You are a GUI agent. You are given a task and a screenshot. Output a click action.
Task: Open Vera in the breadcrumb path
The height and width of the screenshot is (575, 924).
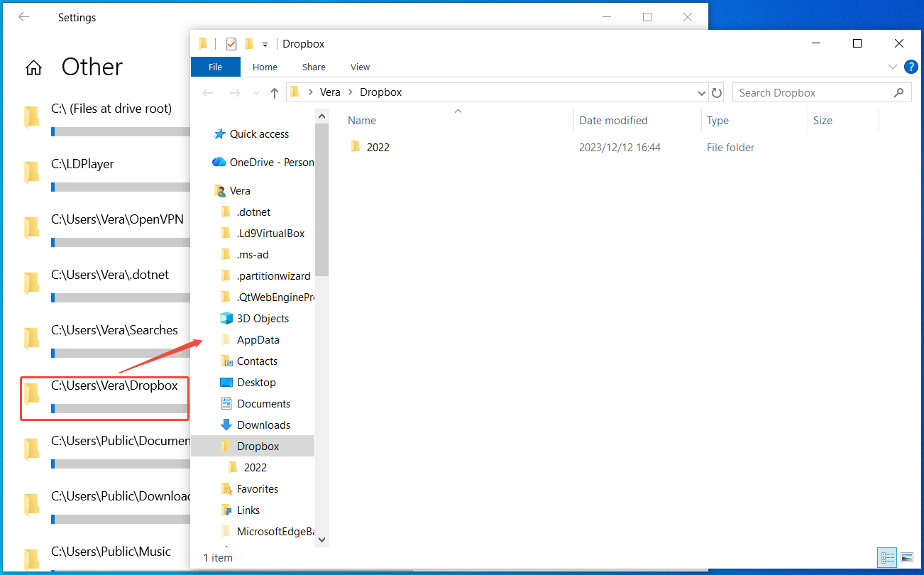pos(330,92)
